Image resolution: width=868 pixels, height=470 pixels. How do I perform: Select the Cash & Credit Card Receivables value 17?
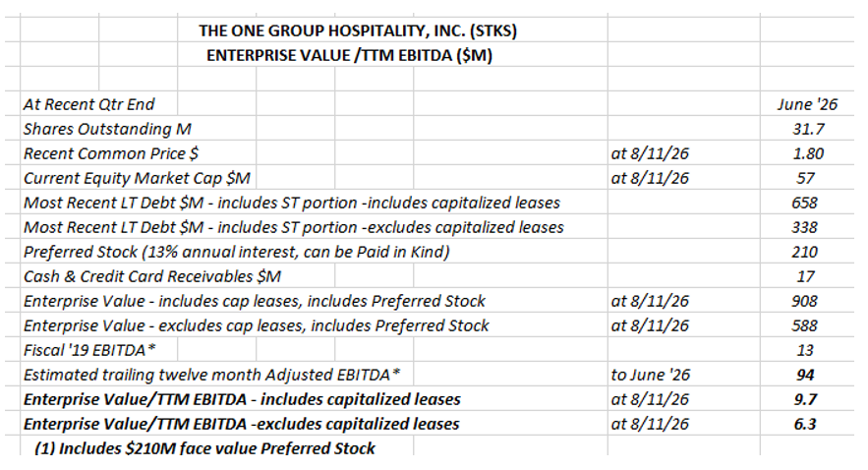coord(805,276)
